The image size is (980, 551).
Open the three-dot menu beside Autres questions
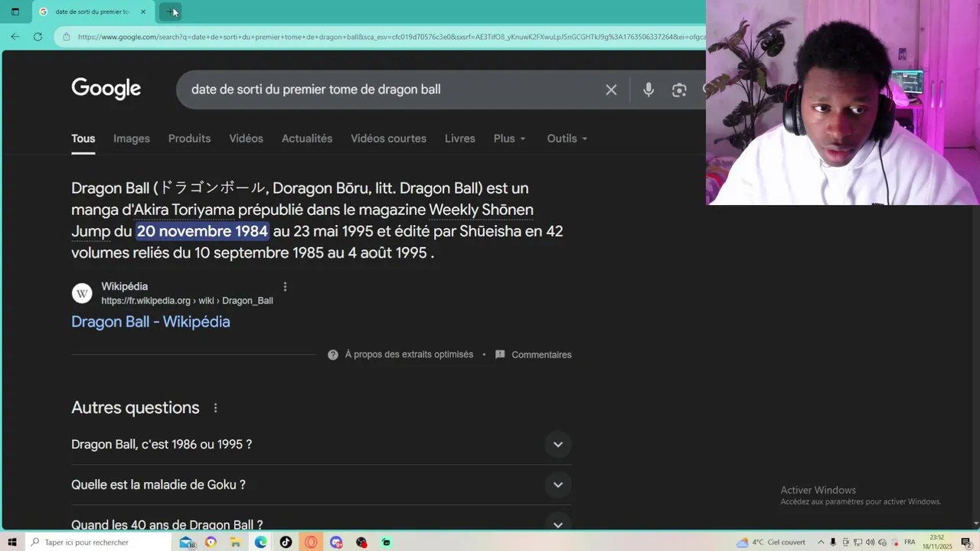tap(215, 408)
